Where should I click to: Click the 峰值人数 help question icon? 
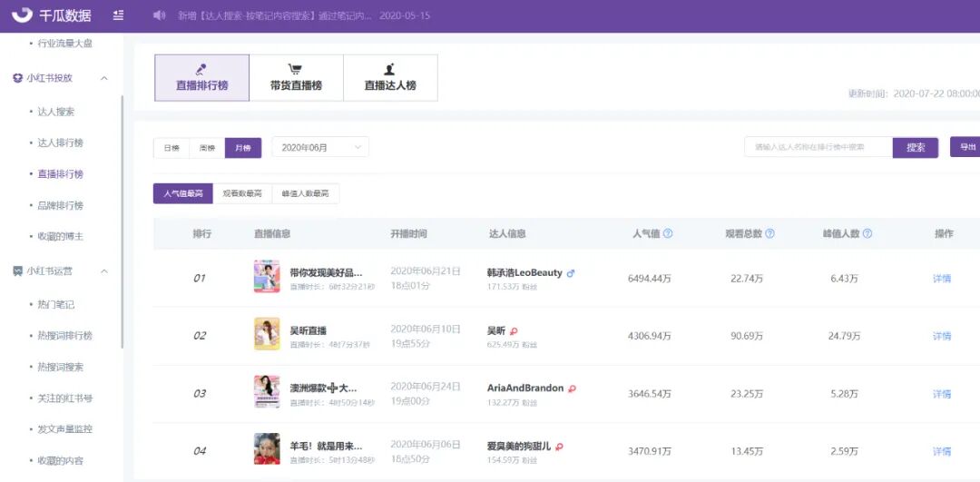[867, 234]
